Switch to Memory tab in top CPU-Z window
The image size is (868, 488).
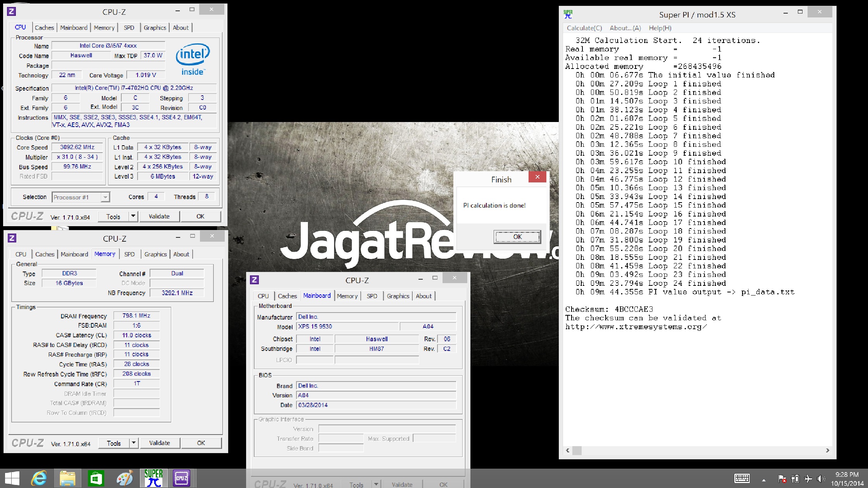coord(104,27)
